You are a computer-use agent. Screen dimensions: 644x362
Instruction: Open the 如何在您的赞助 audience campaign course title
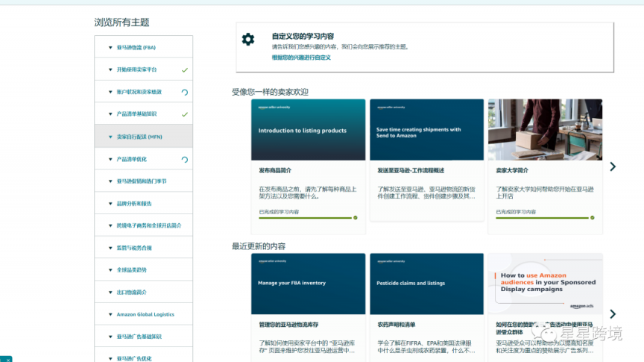click(544, 328)
